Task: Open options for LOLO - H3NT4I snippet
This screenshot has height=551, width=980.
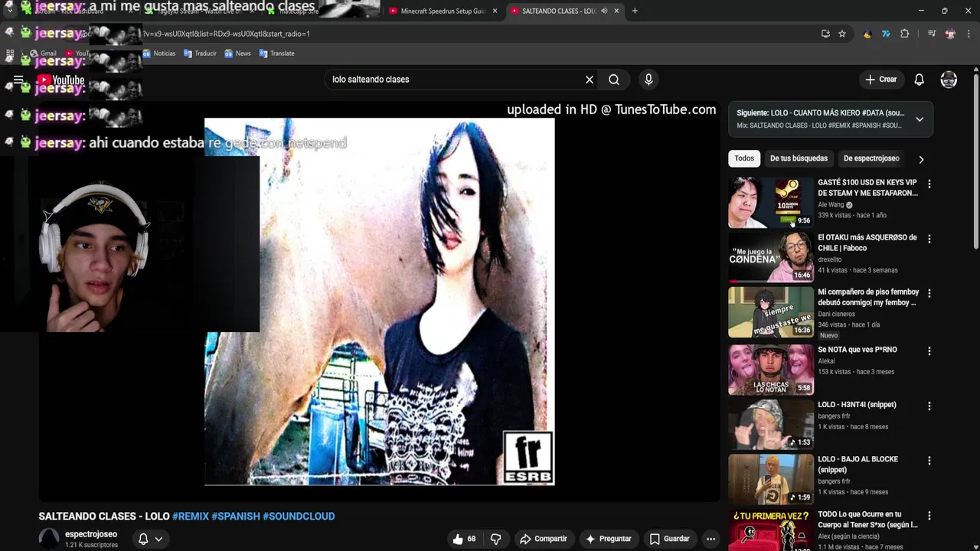Action: click(929, 406)
